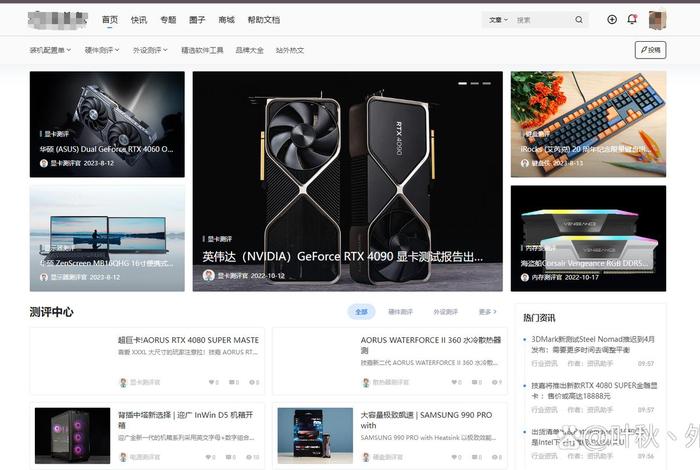Open the 商城 menu item

click(226, 20)
